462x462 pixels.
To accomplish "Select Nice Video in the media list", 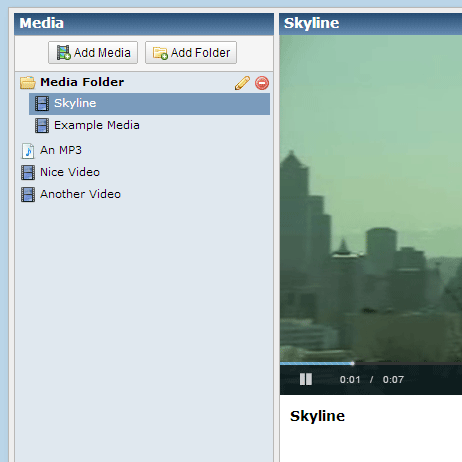I will click(70, 172).
